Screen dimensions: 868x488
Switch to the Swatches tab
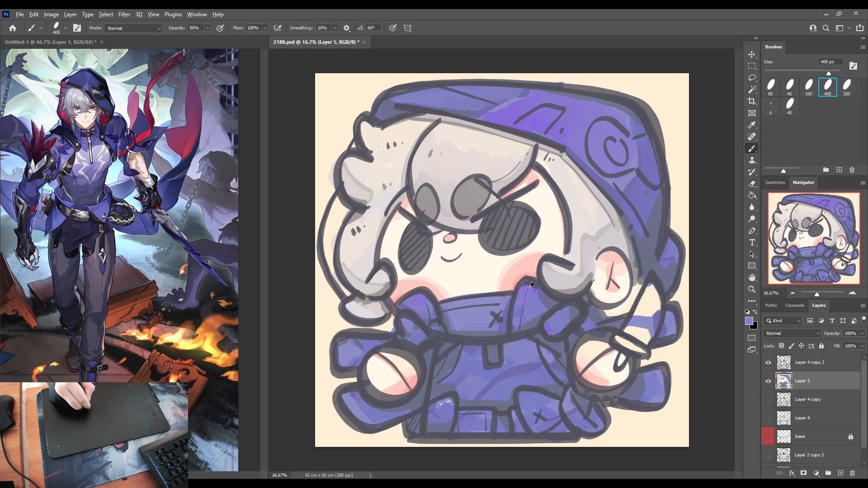pos(775,183)
